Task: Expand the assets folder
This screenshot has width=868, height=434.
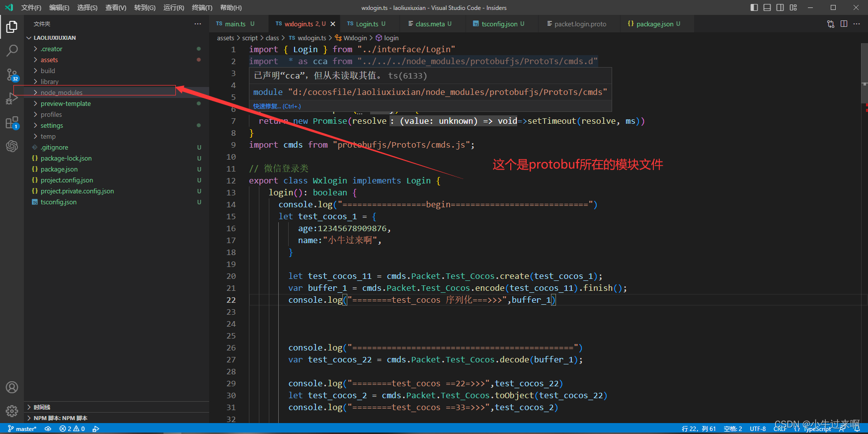Action: pyautogui.click(x=116, y=60)
